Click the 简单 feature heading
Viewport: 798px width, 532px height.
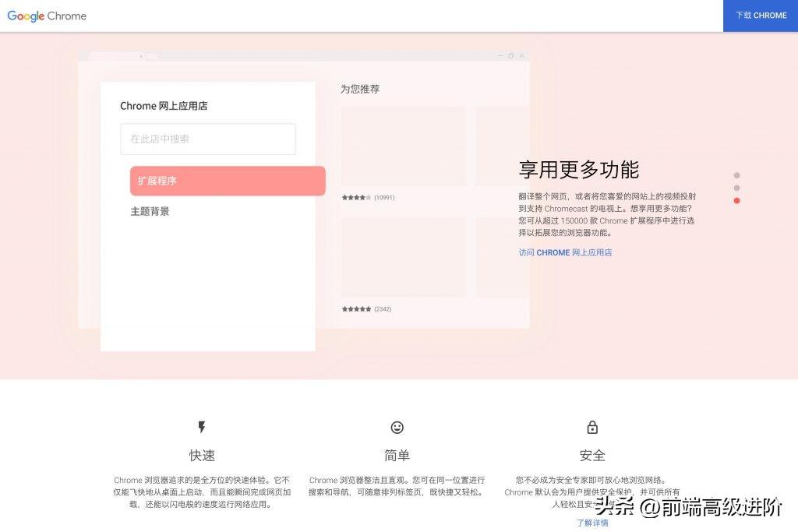click(x=397, y=455)
